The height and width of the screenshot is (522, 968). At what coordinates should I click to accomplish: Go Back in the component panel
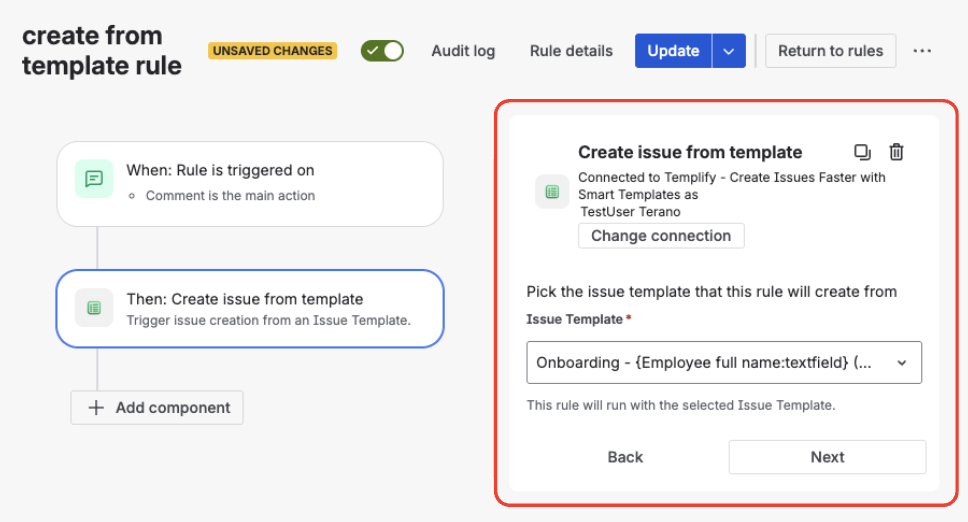(x=625, y=457)
